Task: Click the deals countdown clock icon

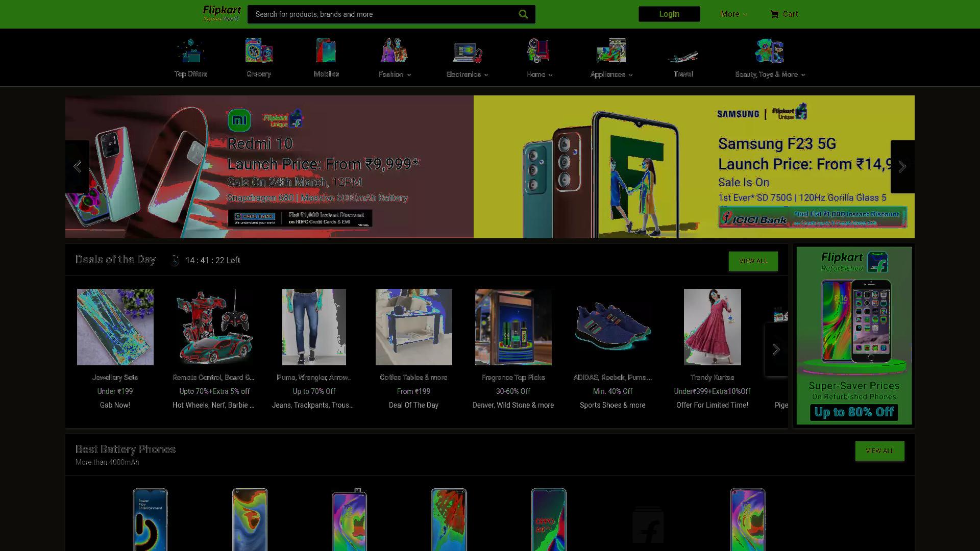Action: pos(175,260)
